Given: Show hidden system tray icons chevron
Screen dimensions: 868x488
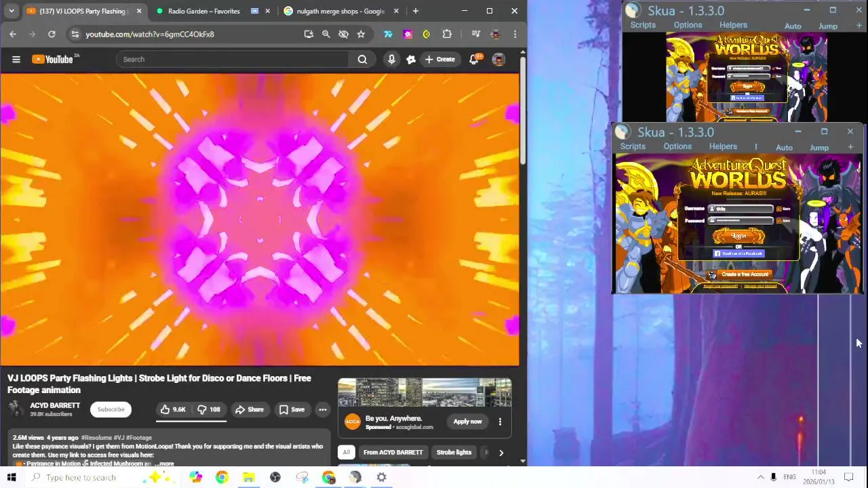Looking at the screenshot, I should [760, 477].
